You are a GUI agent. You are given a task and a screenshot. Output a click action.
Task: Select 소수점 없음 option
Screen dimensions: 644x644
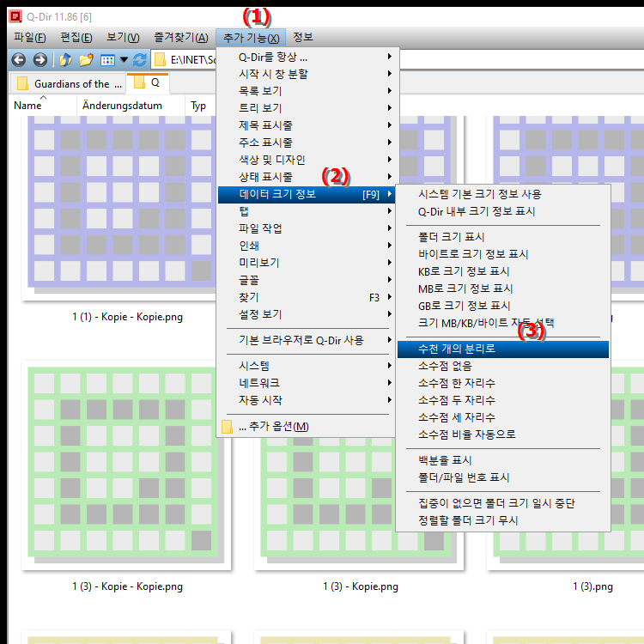(x=503, y=366)
